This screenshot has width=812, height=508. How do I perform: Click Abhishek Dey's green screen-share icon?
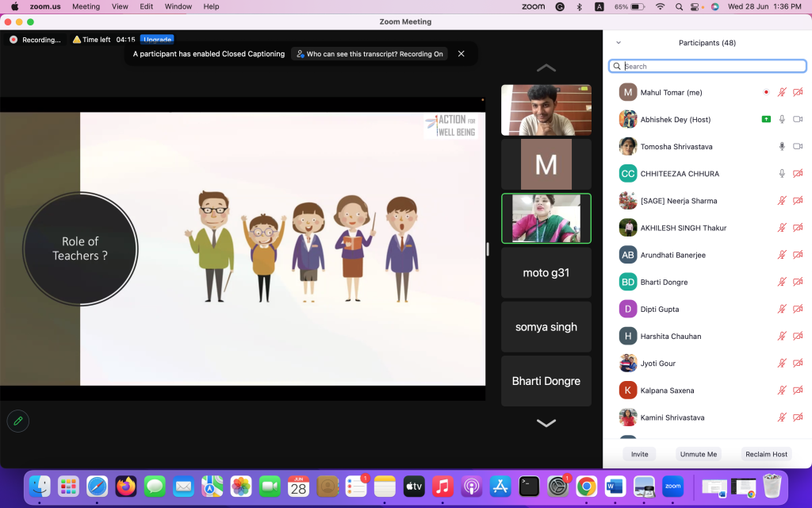coord(765,119)
